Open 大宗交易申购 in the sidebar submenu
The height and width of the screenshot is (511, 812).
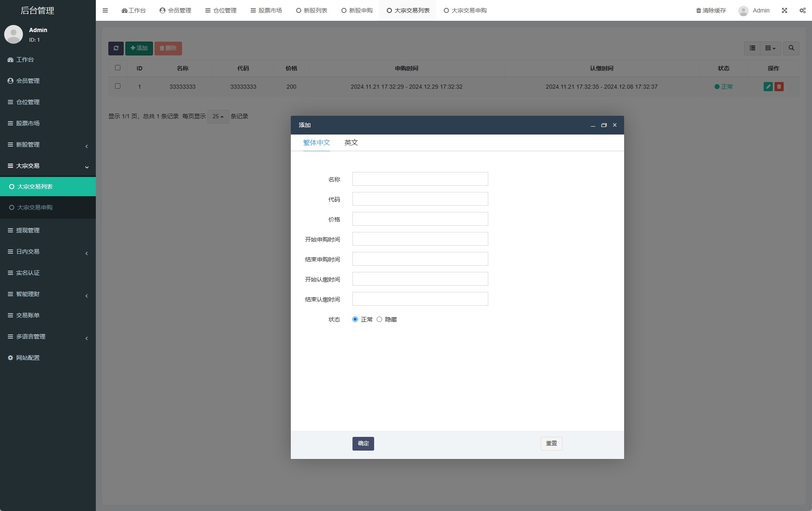coord(48,207)
